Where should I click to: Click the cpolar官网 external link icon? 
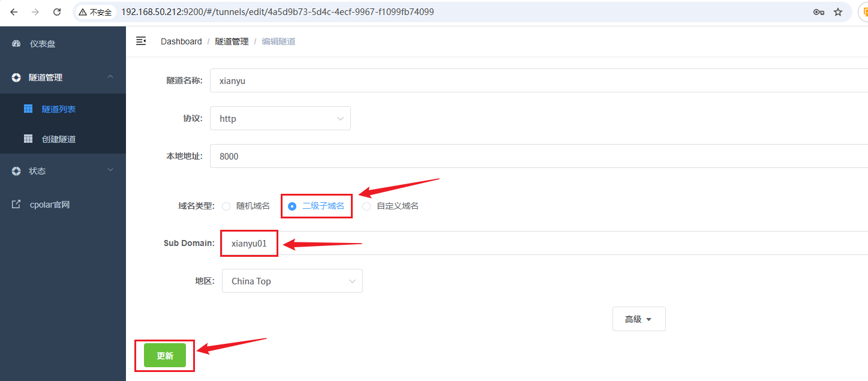(16, 205)
